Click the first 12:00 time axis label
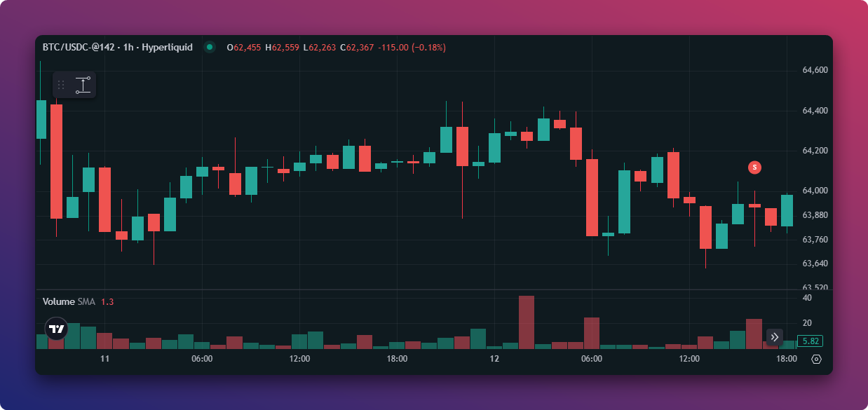 click(x=299, y=359)
